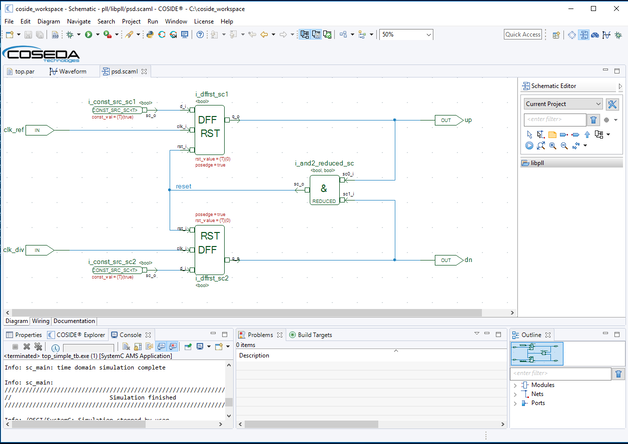This screenshot has width=628, height=444.
Task: Expand the Schematic Editor palette triangle
Action: 620,86
